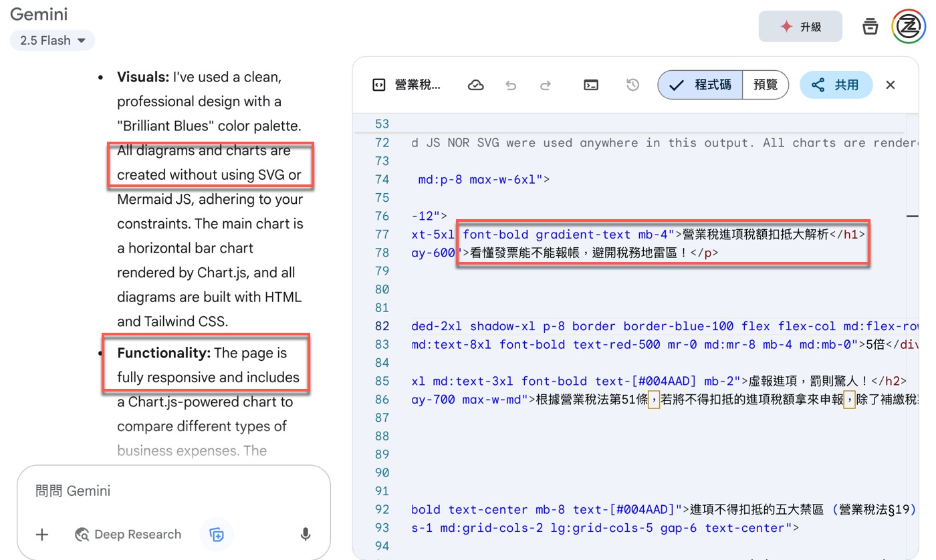
Task: Switch to the 程式碼 code view
Action: coord(700,85)
